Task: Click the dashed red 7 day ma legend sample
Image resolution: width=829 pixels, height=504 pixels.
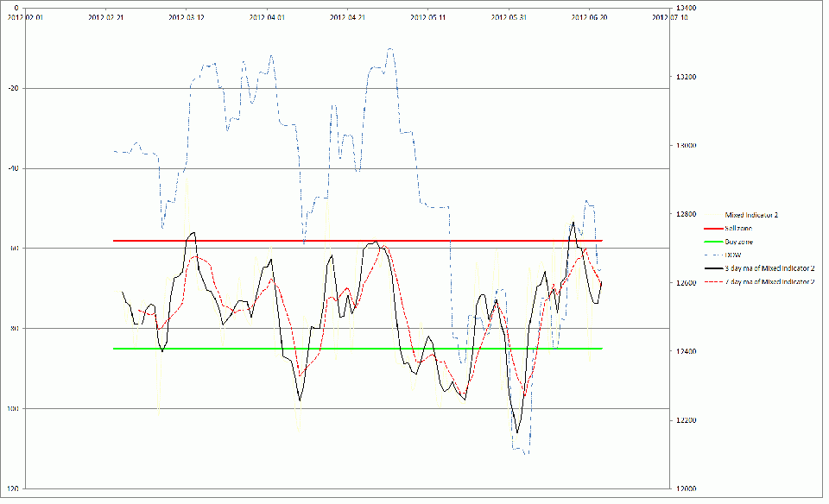Action: coord(714,282)
